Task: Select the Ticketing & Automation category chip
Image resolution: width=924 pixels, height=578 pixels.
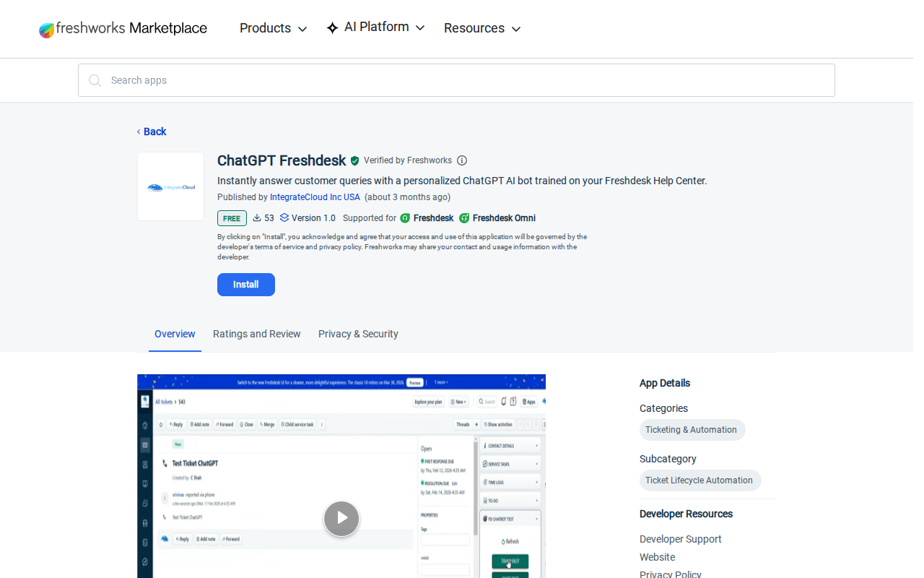Action: 692,430
